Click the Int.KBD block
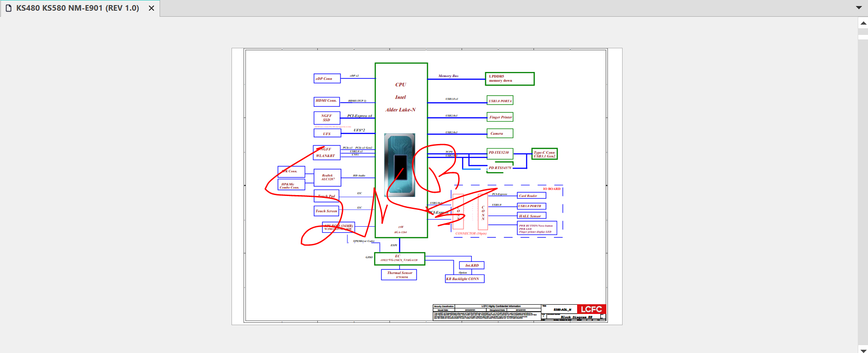868x353 pixels. point(472,265)
